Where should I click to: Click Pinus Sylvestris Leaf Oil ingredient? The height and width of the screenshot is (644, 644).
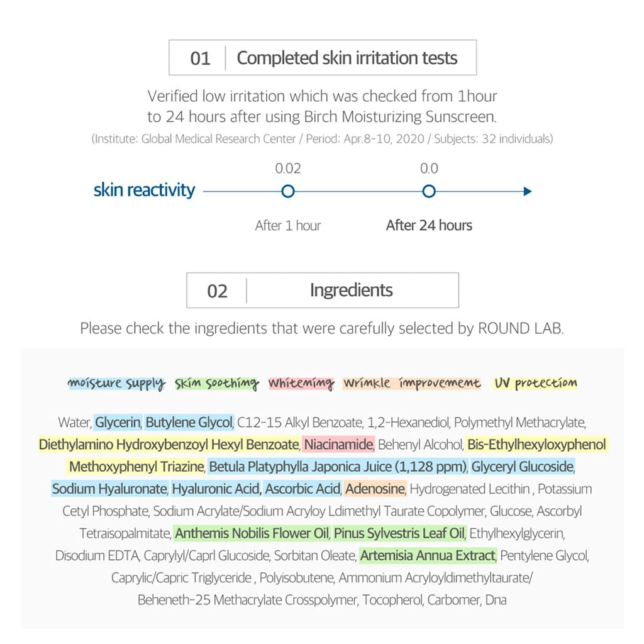coord(399,533)
